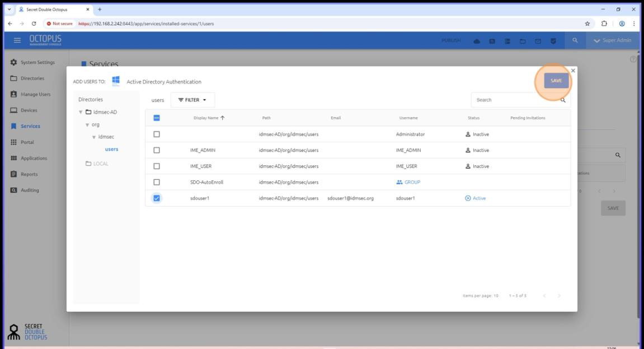Click the Windows logo beside Active Directory Authentication
This screenshot has width=644, height=349.
pyautogui.click(x=116, y=81)
